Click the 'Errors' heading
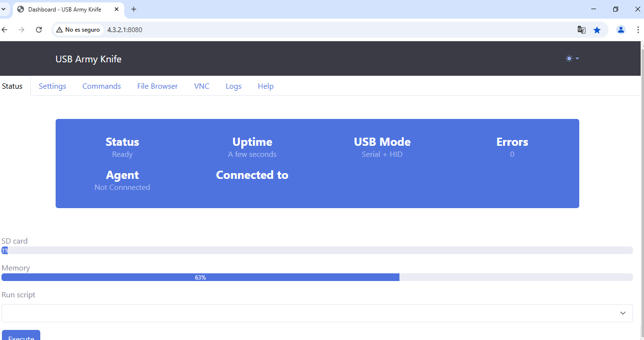This screenshot has height=340, width=644. pyautogui.click(x=512, y=142)
